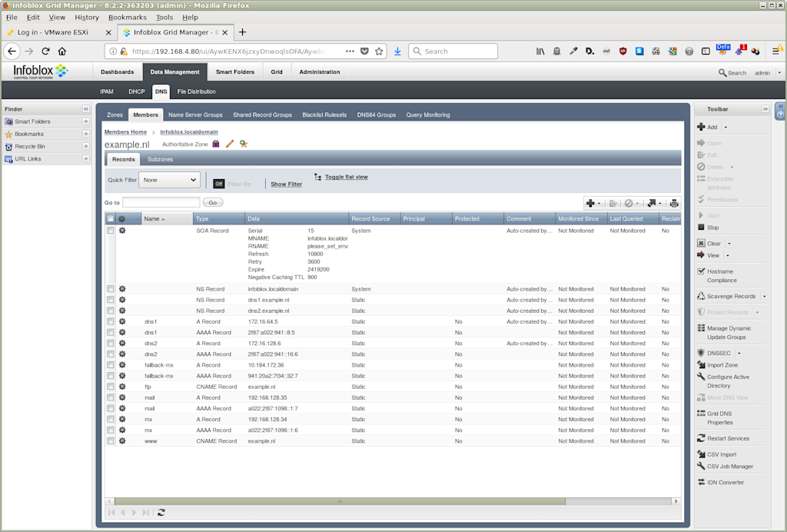Check the SOA Record row checkbox
787x532 pixels.
point(111,231)
